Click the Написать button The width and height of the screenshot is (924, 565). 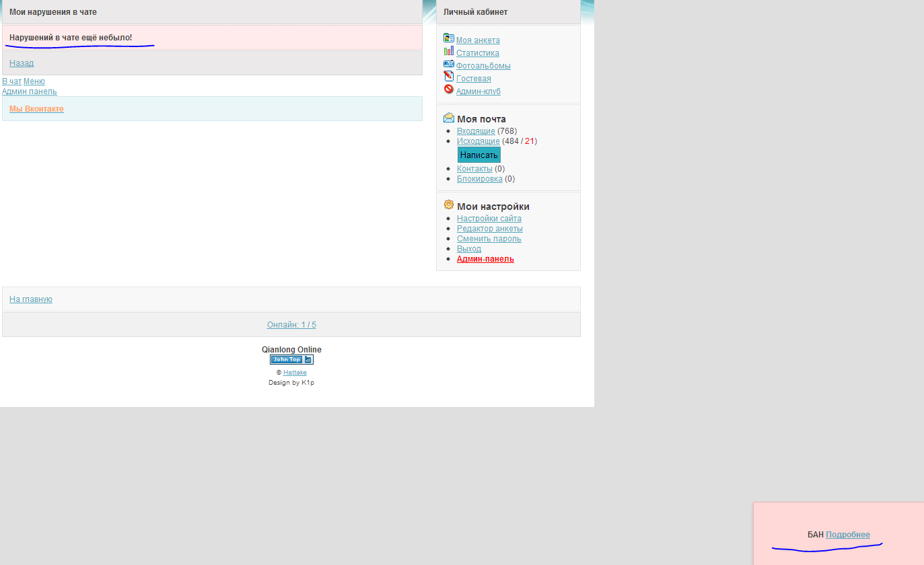pos(479,155)
